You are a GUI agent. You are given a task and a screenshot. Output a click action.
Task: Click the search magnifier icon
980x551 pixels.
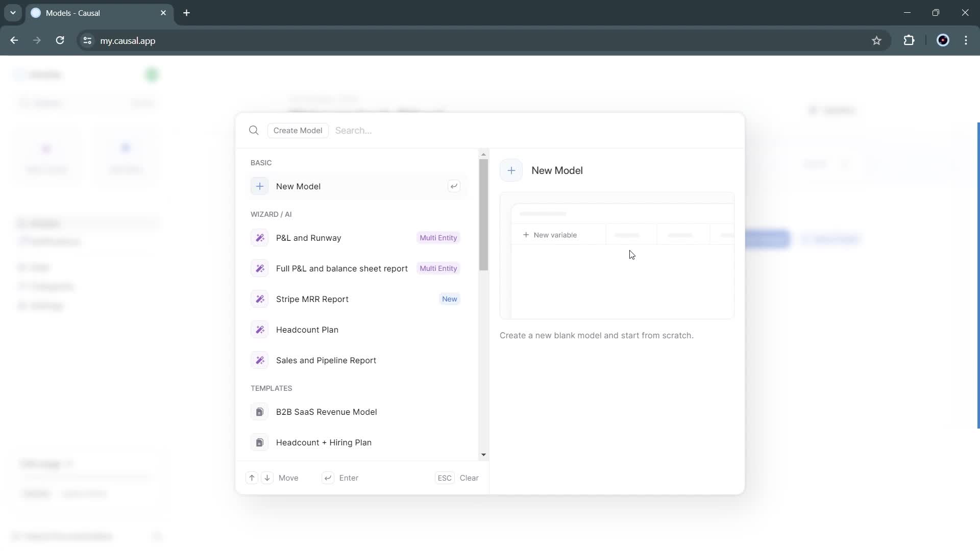[254, 130]
